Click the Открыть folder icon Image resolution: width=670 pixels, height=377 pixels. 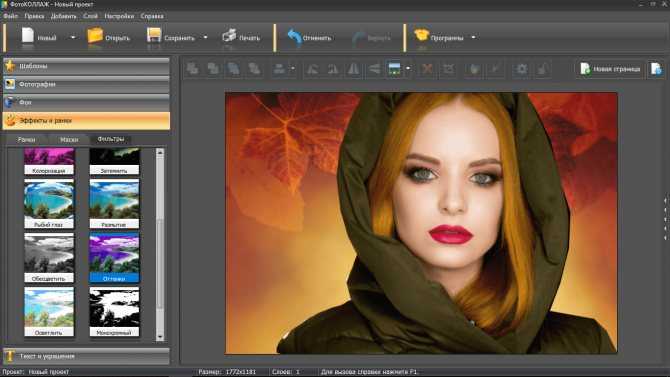coord(95,36)
